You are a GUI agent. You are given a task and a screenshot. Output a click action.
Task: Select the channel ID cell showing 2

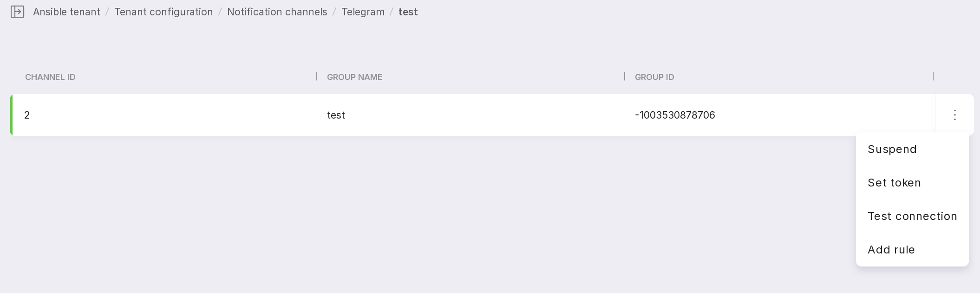tap(27, 115)
